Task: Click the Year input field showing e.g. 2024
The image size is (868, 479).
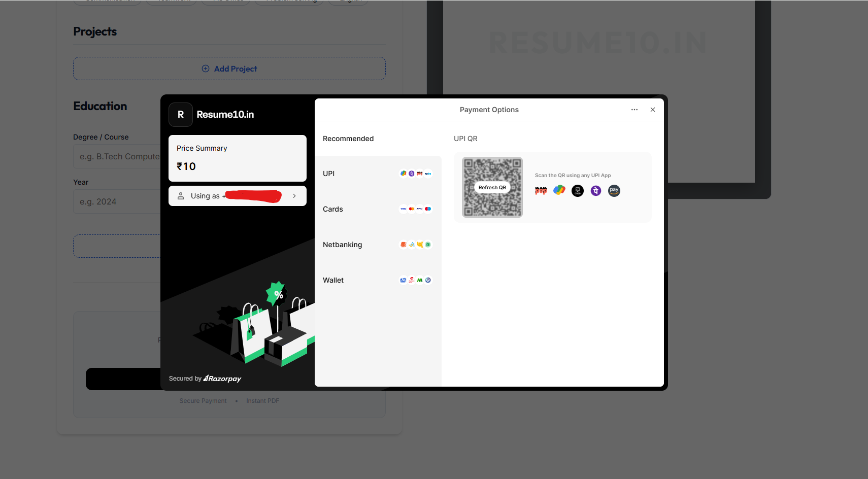Action: [x=117, y=201]
